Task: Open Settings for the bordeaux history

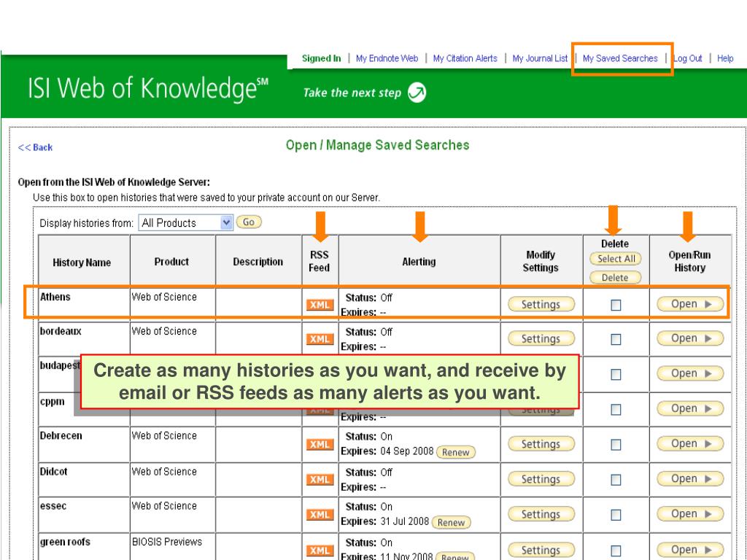Action: (x=541, y=338)
